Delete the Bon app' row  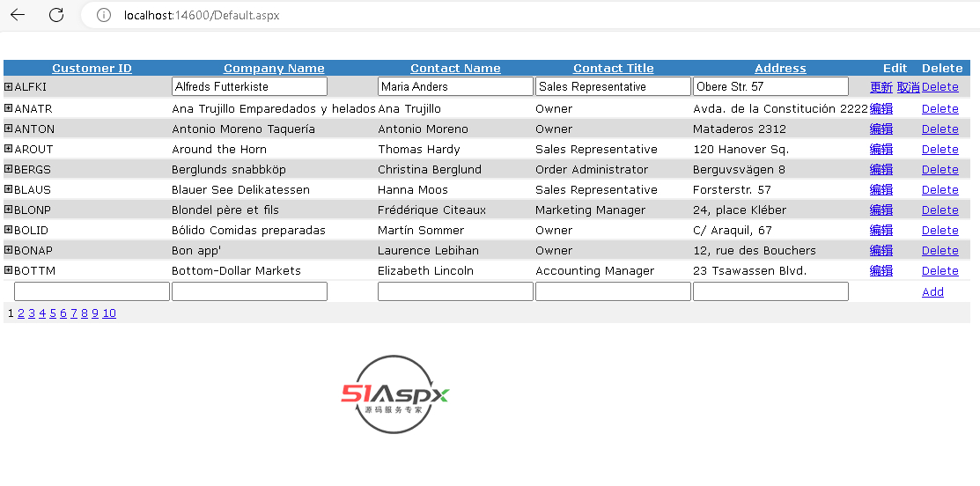coord(940,251)
